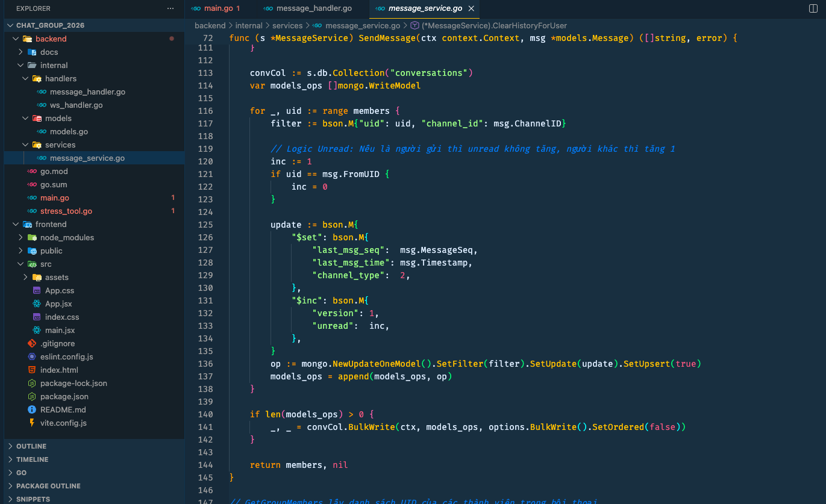Image resolution: width=826 pixels, height=504 pixels.
Task: Click split editor layout icon
Action: 813,8
